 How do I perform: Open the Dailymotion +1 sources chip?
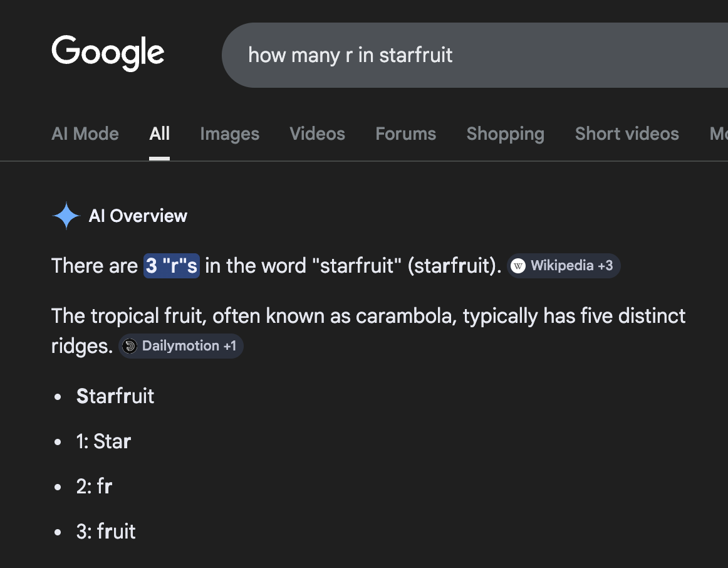181,346
